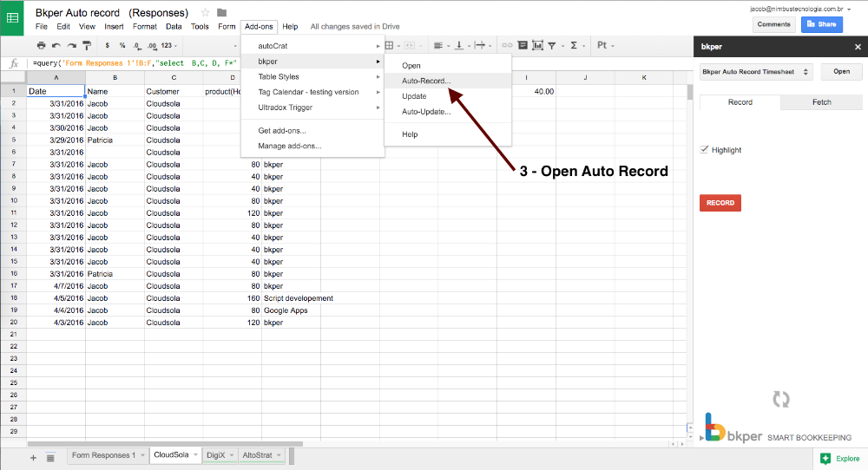Click the Print icon in toolbar
Viewport: 868px width, 470px height.
pos(41,45)
